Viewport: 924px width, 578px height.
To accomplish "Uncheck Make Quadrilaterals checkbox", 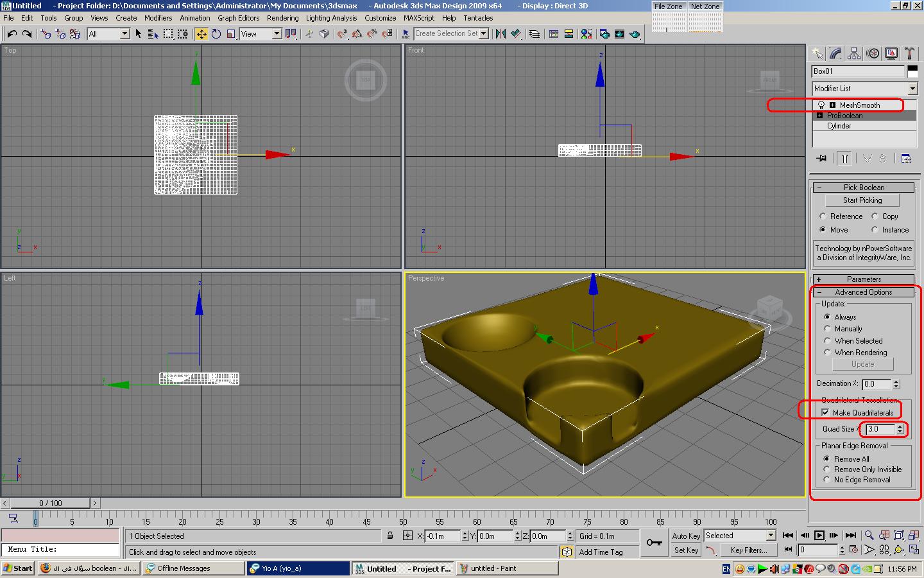I will coord(825,413).
